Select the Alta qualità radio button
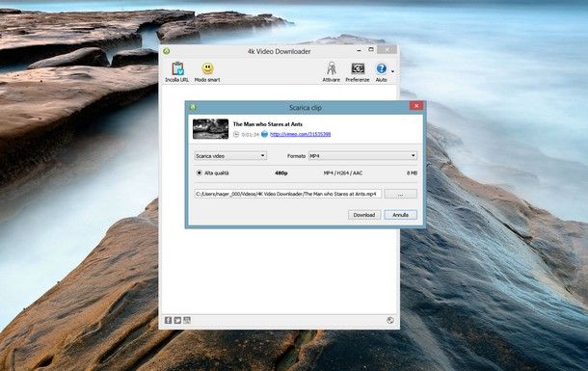 (200, 172)
